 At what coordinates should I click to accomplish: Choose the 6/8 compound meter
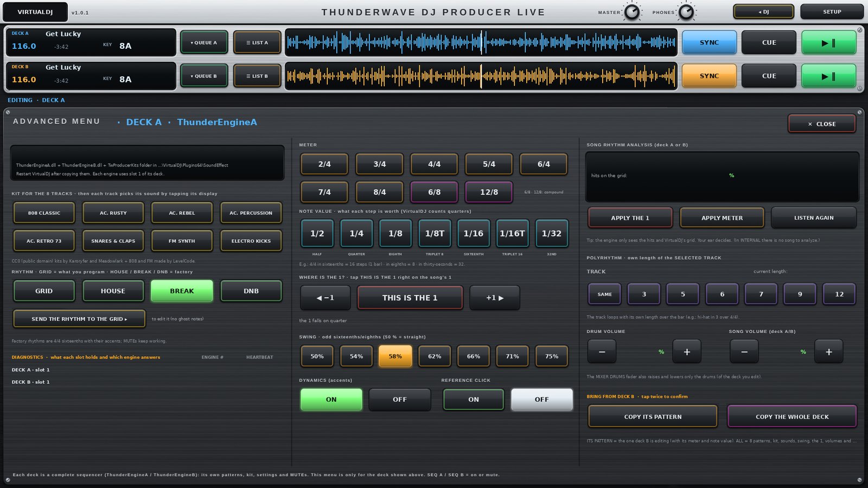(x=434, y=192)
